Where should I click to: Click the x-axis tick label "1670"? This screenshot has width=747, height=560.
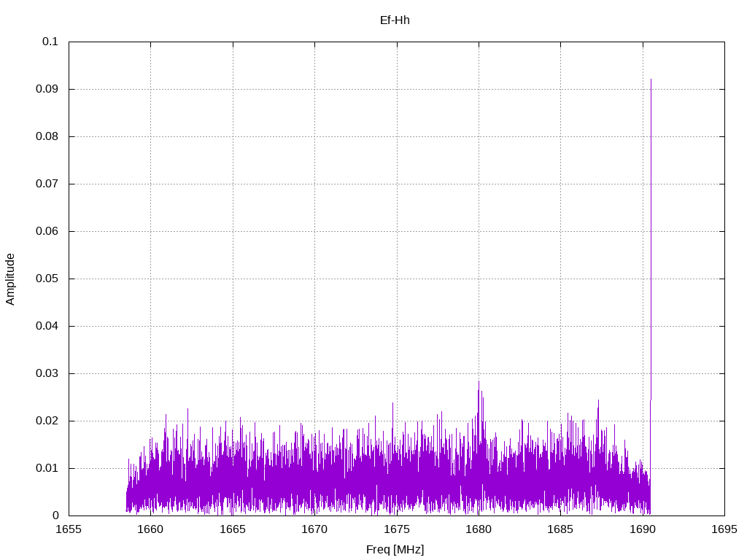tap(314, 529)
